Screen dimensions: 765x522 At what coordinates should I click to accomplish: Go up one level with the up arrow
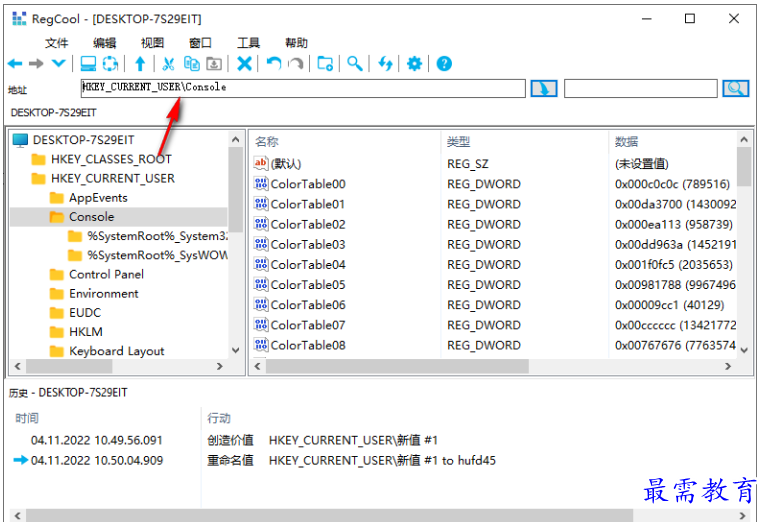[x=140, y=63]
